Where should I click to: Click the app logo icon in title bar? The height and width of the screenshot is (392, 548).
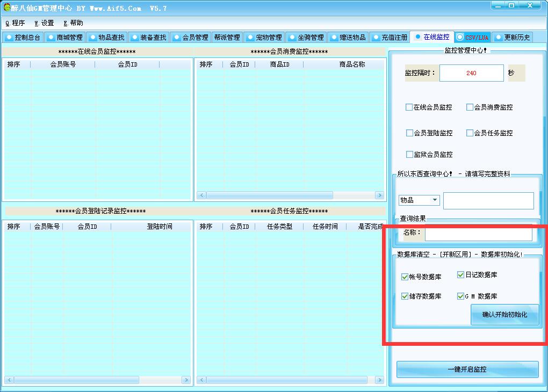(x=8, y=8)
